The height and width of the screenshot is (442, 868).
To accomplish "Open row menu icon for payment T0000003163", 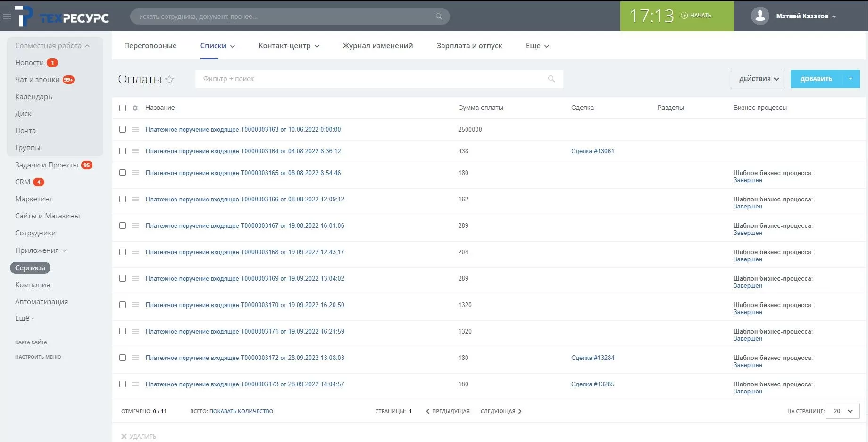I will point(135,129).
